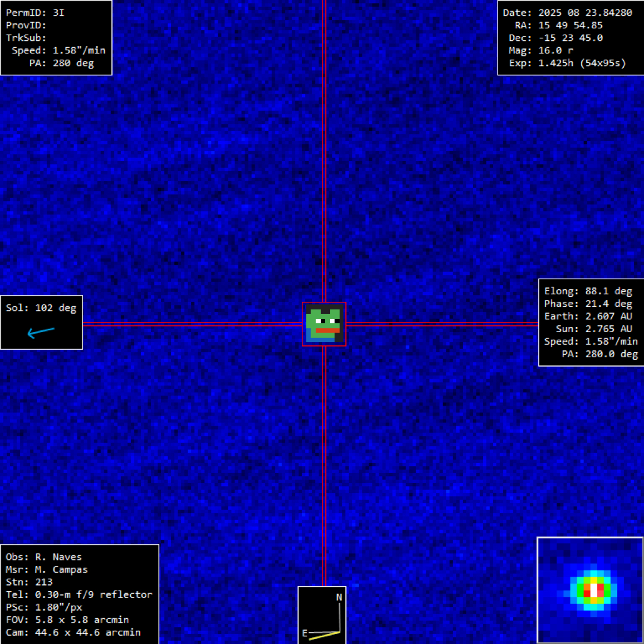This screenshot has height=644, width=644.
Task: Click the 'Cam: 44.6 x 44.6 arcmin' text
Action: [x=73, y=633]
